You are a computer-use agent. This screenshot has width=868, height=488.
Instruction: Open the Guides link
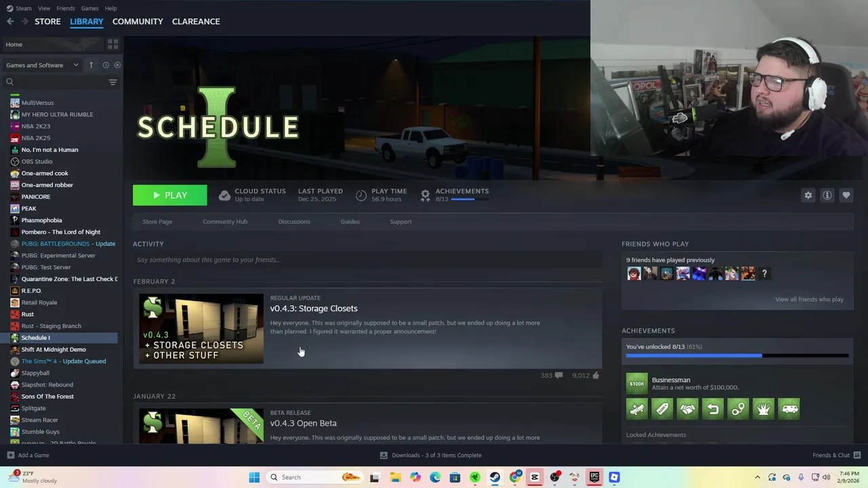pyautogui.click(x=350, y=222)
